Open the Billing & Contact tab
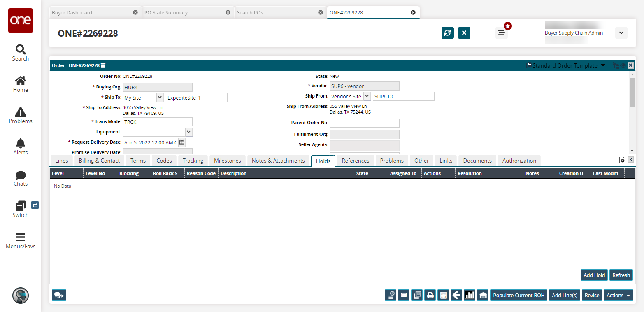Viewport: 644px width, 312px height. (99, 161)
